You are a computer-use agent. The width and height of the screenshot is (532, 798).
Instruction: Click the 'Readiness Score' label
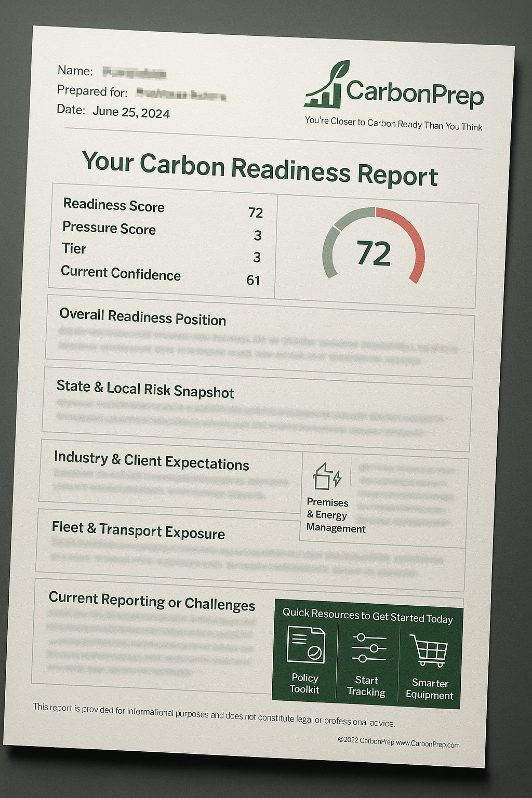coord(114,205)
